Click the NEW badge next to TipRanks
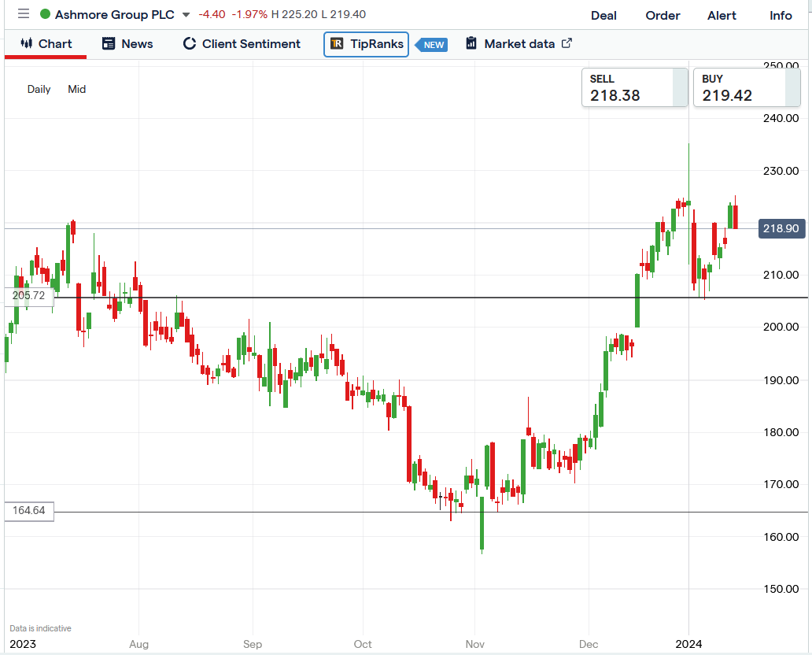The image size is (812, 655). pos(432,45)
